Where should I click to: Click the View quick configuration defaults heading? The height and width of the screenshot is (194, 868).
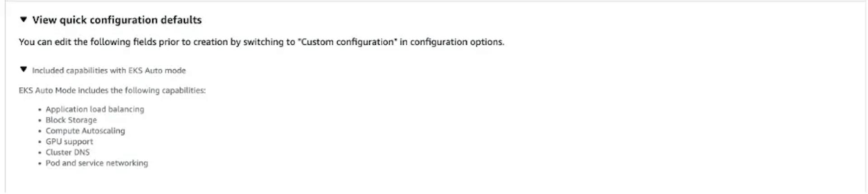coord(117,20)
